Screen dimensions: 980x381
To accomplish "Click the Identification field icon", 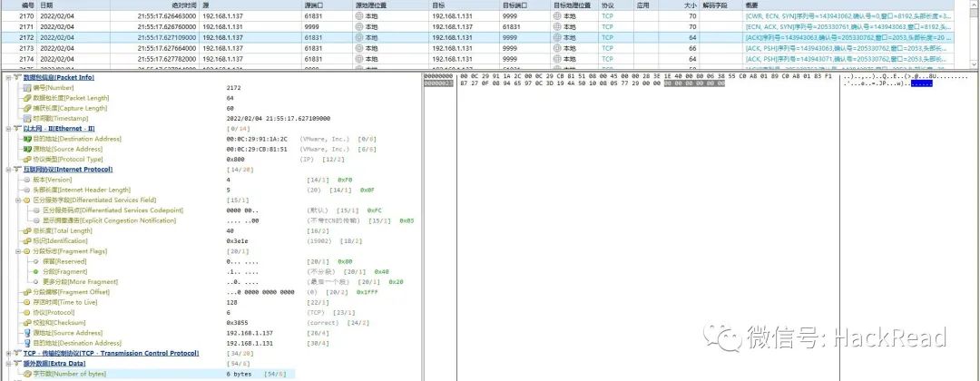I will point(27,241).
